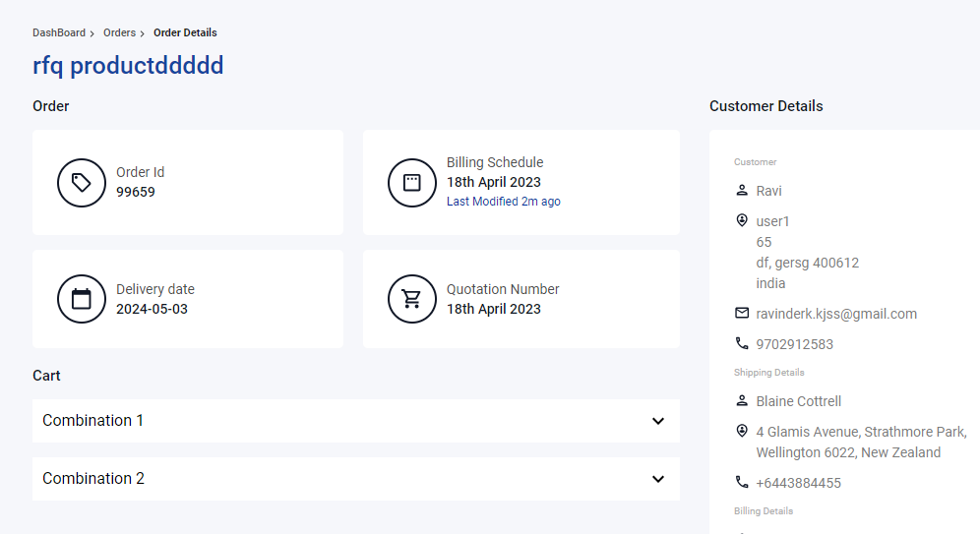Click the Order Id tag icon
980x534 pixels.
pos(82,182)
